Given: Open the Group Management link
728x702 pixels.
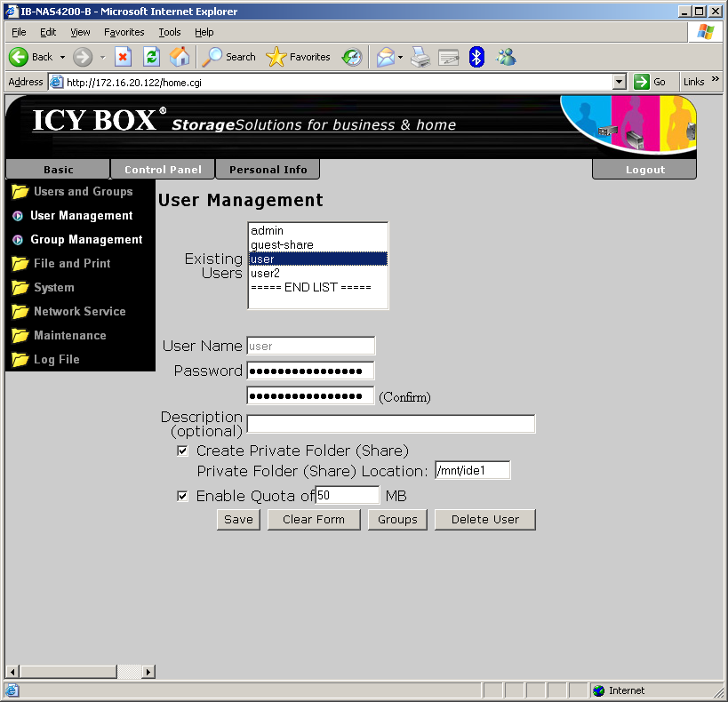Looking at the screenshot, I should (x=86, y=240).
